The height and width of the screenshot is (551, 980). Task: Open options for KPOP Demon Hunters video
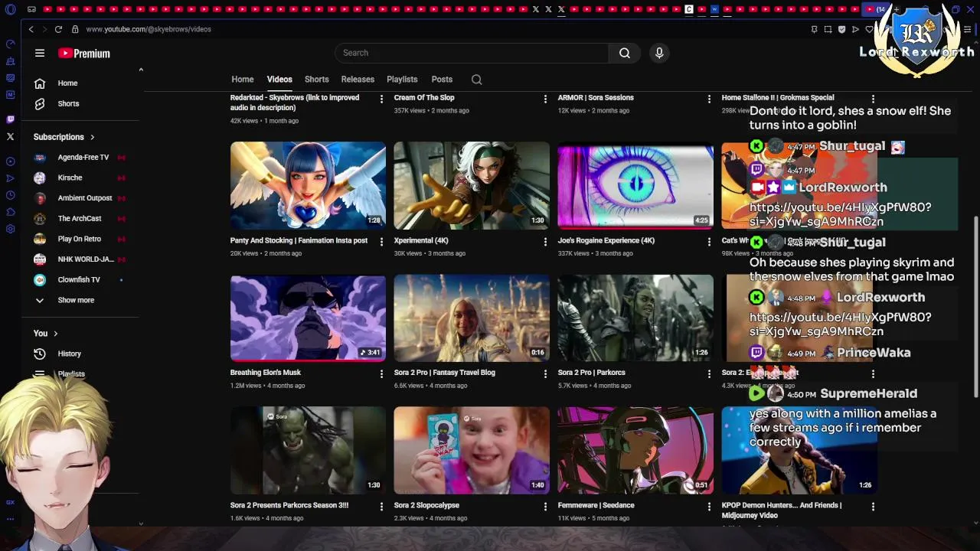tap(873, 507)
